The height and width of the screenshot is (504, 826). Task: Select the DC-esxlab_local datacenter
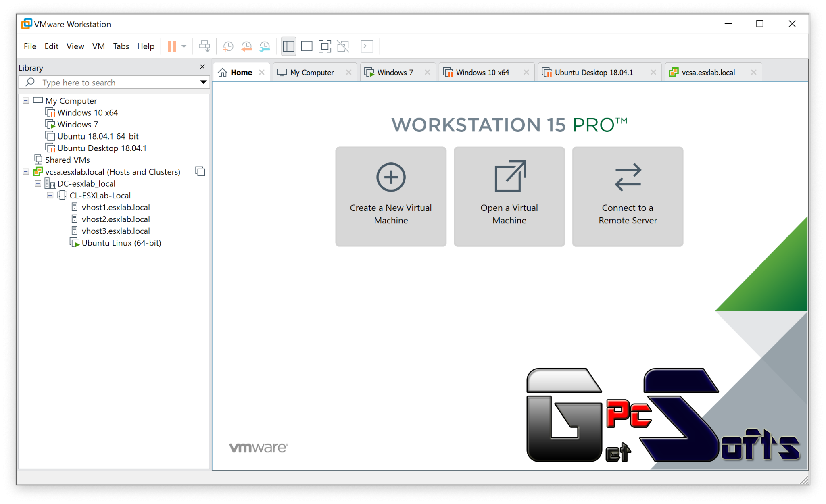pyautogui.click(x=86, y=183)
